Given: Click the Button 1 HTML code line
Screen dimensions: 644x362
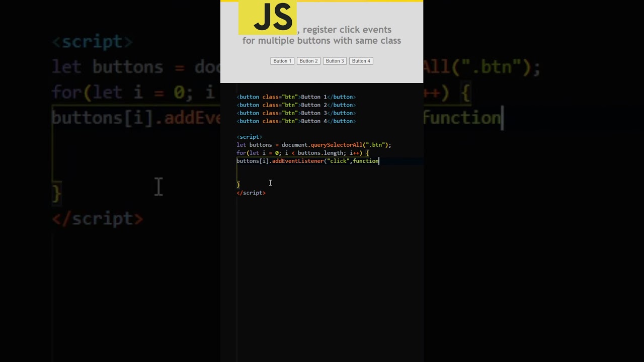Looking at the screenshot, I should pos(296,97).
